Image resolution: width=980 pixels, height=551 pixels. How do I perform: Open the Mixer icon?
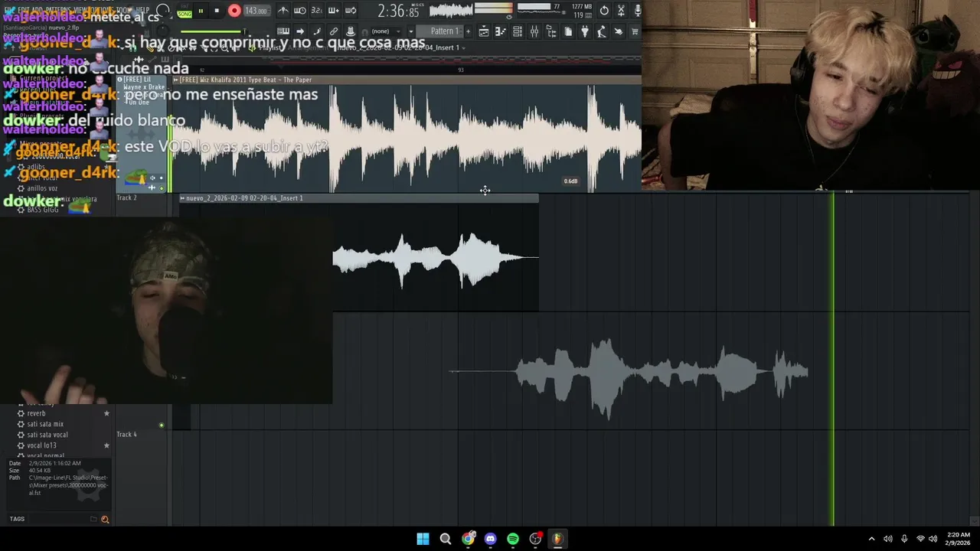(x=534, y=31)
